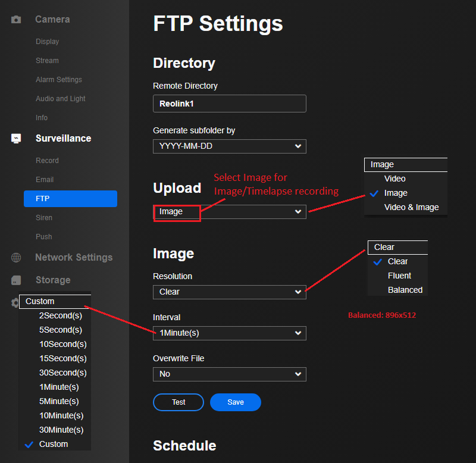The image size is (476, 463).
Task: Go to the Record settings page
Action: pos(47,161)
